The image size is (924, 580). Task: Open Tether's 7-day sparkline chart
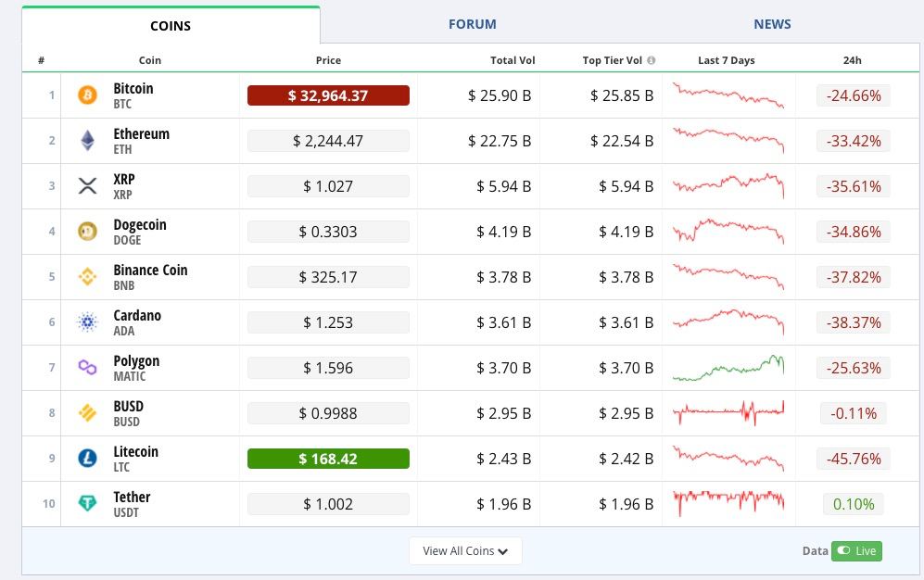pyautogui.click(x=728, y=503)
